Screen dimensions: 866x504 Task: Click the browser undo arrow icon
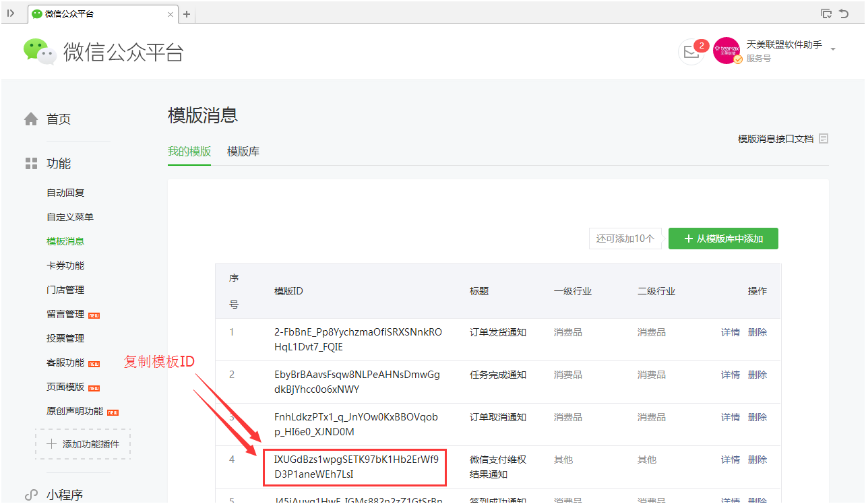click(x=843, y=13)
